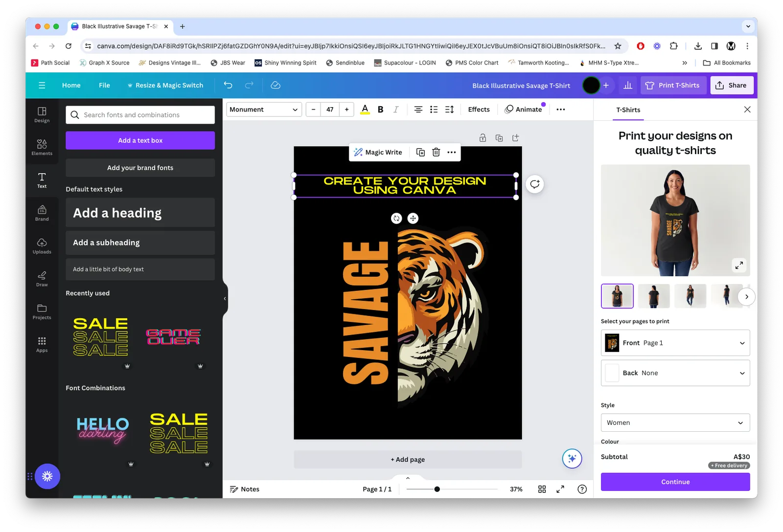Click the rotate handle below text
This screenshot has height=532, width=783.
pyautogui.click(x=396, y=219)
